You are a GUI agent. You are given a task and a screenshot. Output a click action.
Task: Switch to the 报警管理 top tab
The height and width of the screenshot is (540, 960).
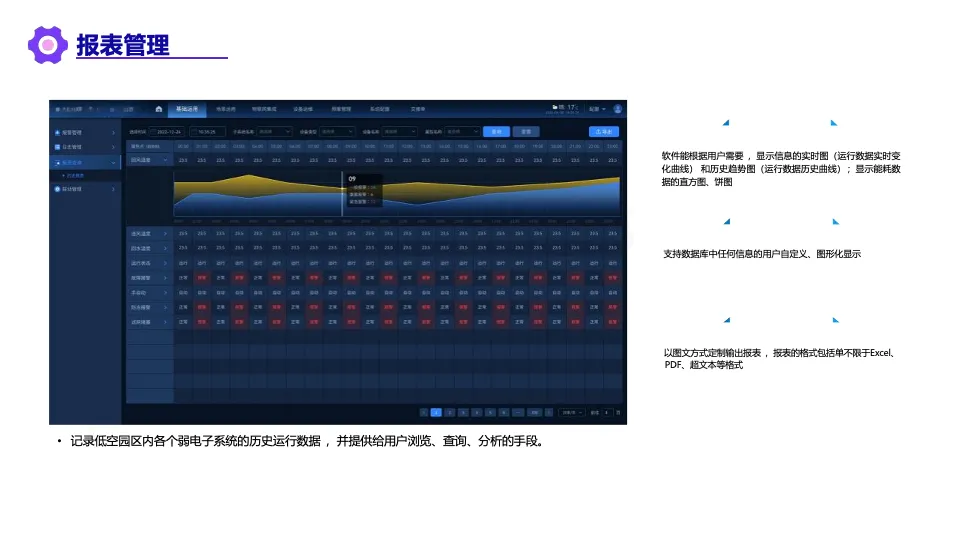tap(341, 109)
